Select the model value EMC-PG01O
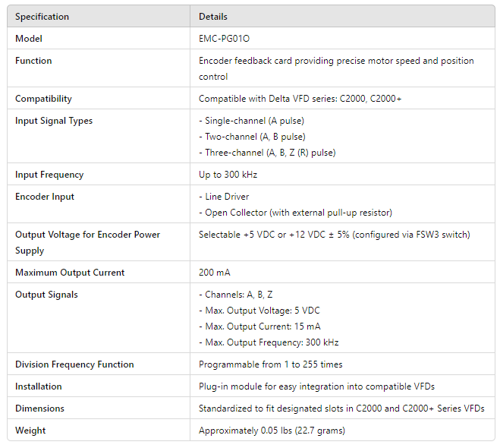This screenshot has width=500, height=448. 223,38
